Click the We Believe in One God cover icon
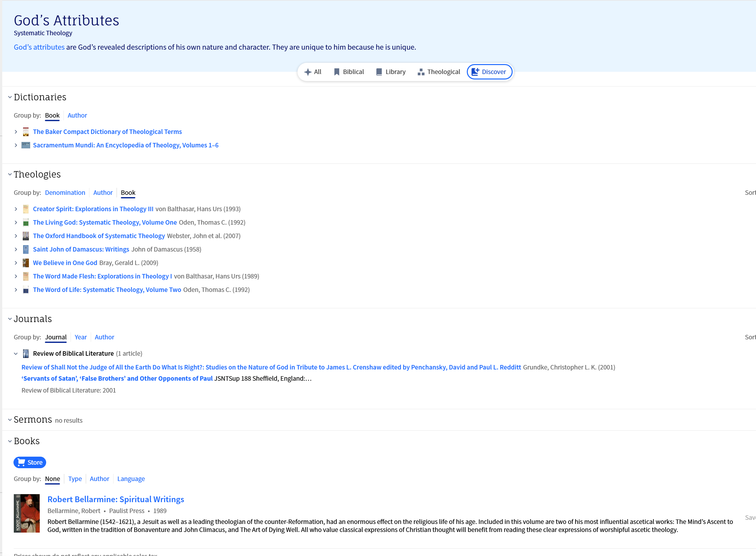 pos(26,263)
